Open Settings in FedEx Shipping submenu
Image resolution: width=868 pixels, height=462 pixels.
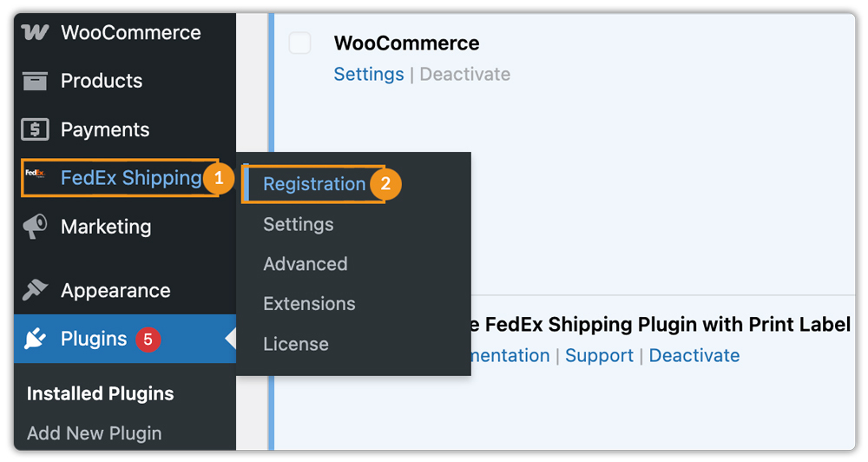pyautogui.click(x=299, y=224)
